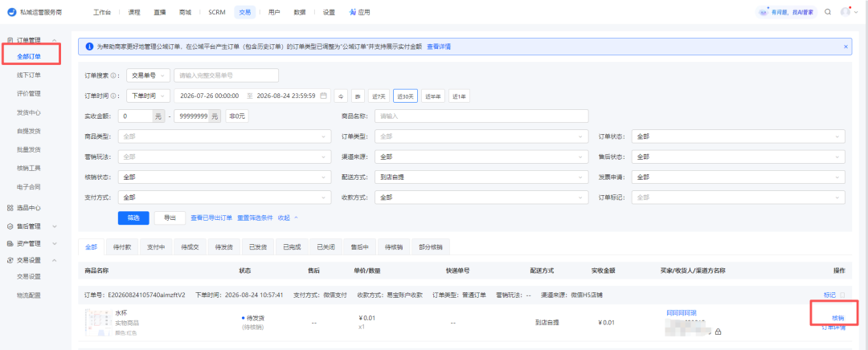Click the 选品中心 sidebar icon
868x350 pixels.
pyautogui.click(x=10, y=208)
